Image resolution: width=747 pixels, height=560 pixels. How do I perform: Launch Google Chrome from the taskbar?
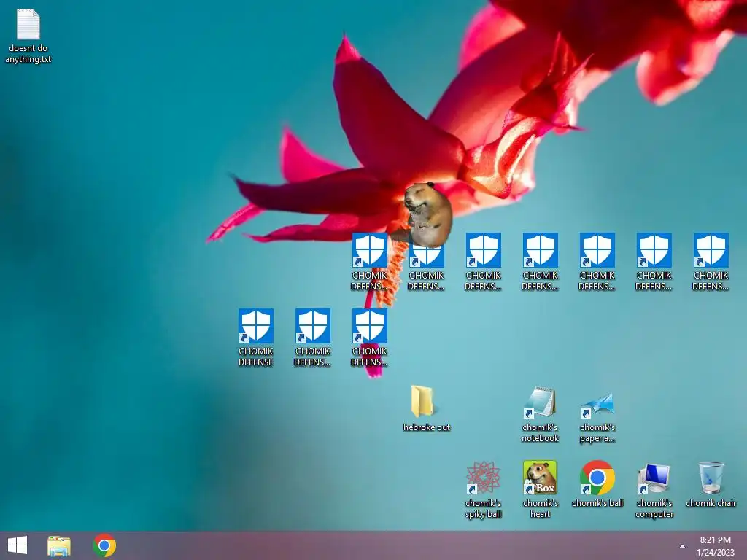point(104,545)
